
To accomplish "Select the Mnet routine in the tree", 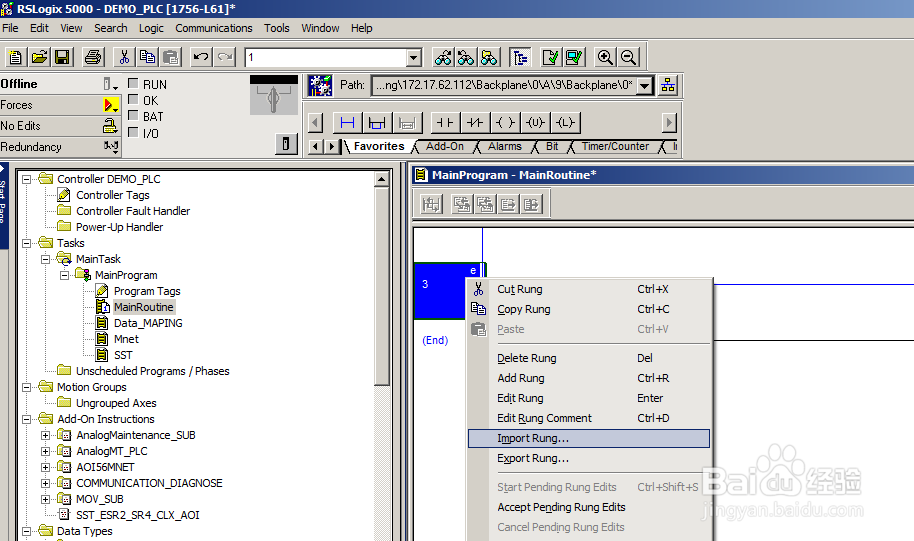I will (x=126, y=339).
